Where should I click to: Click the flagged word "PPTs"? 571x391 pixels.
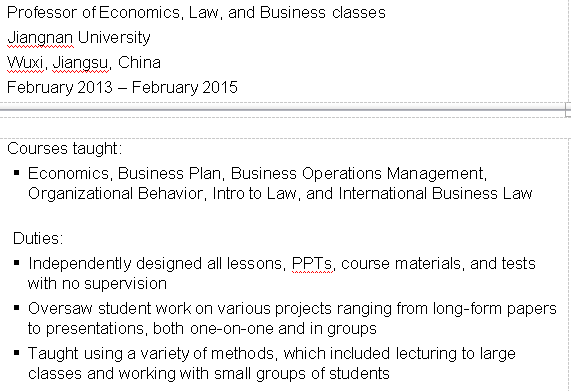(312, 263)
